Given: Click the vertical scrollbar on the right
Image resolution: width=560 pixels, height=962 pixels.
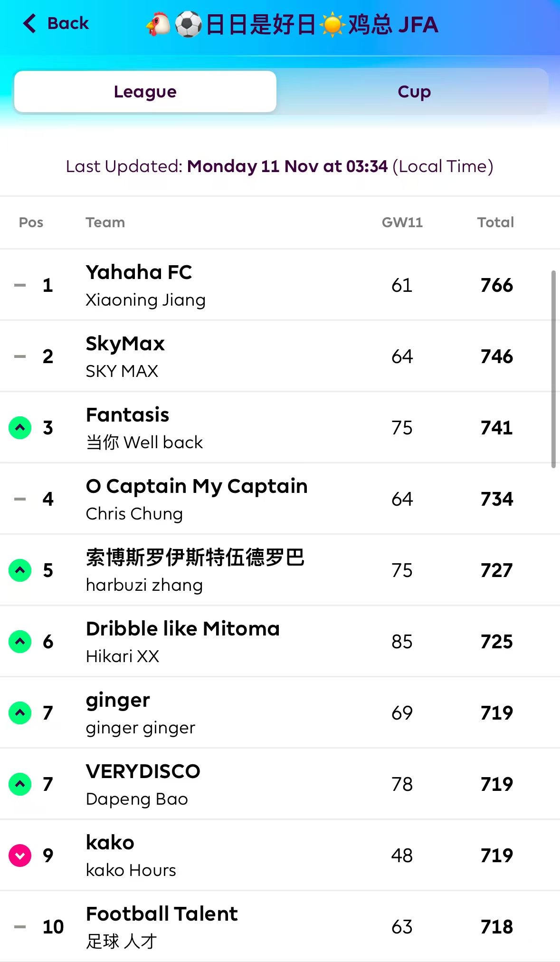Looking at the screenshot, I should pos(553,369).
